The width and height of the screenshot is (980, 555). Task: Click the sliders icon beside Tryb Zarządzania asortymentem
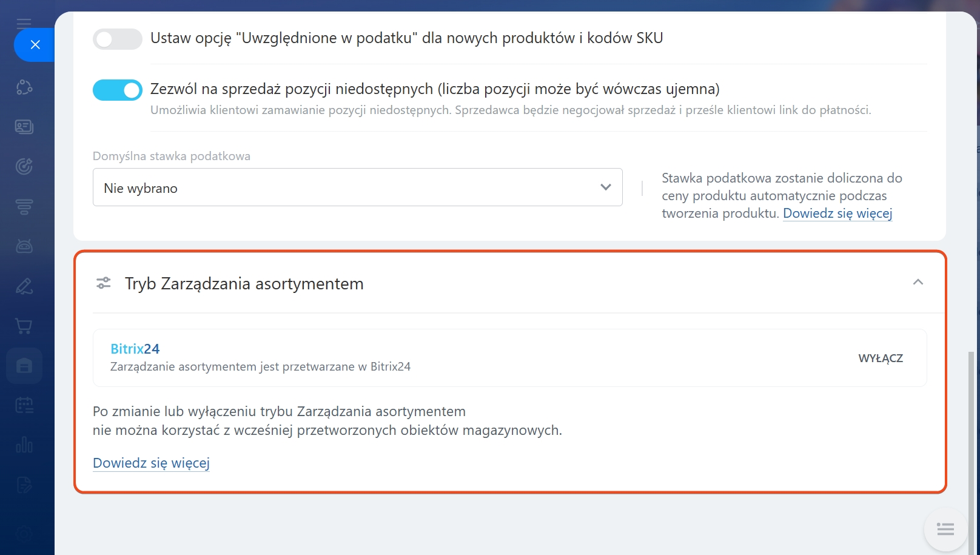104,283
